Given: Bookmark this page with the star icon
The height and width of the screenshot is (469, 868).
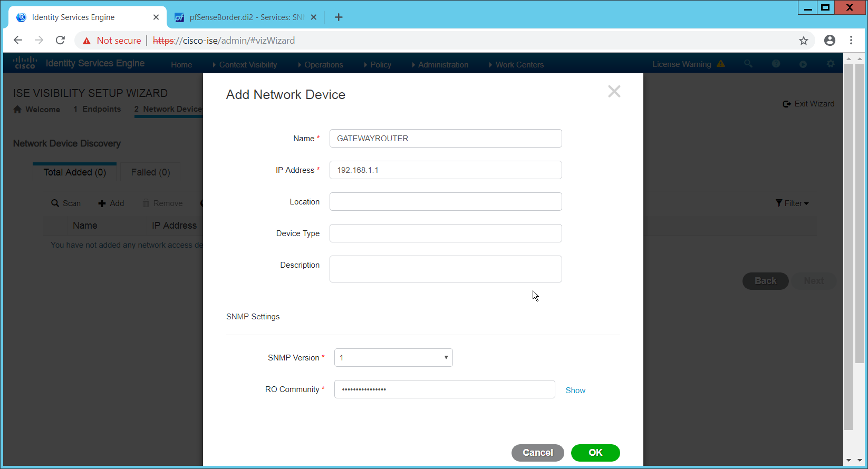Looking at the screenshot, I should (x=803, y=41).
